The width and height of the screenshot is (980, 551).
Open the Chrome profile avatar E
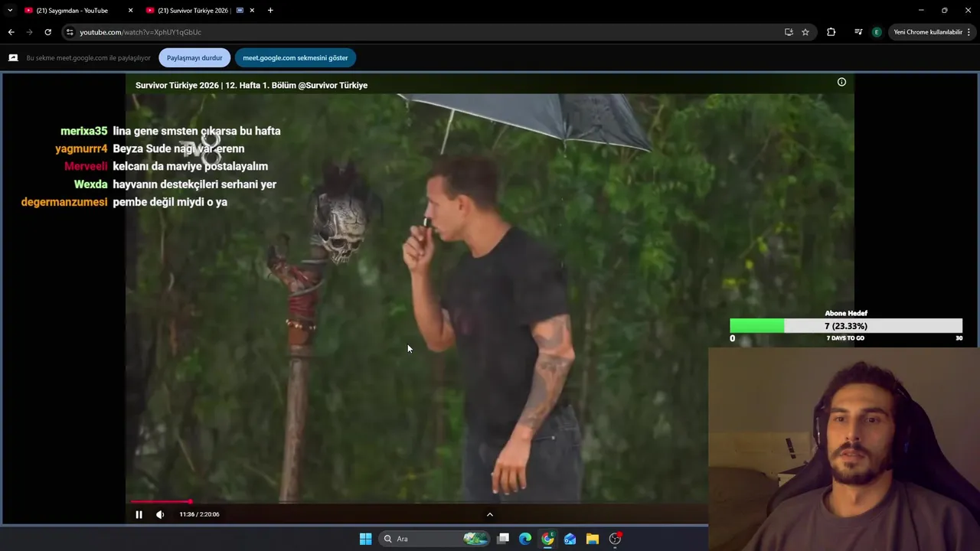877,32
